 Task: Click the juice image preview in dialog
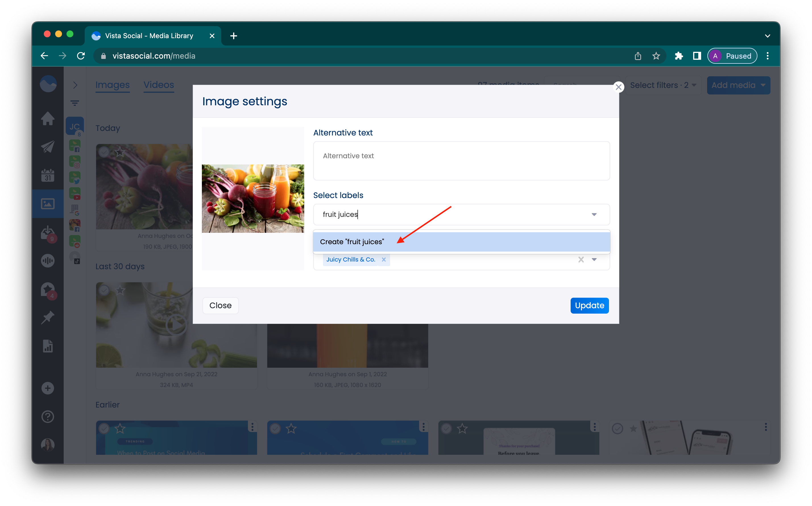pos(253,198)
